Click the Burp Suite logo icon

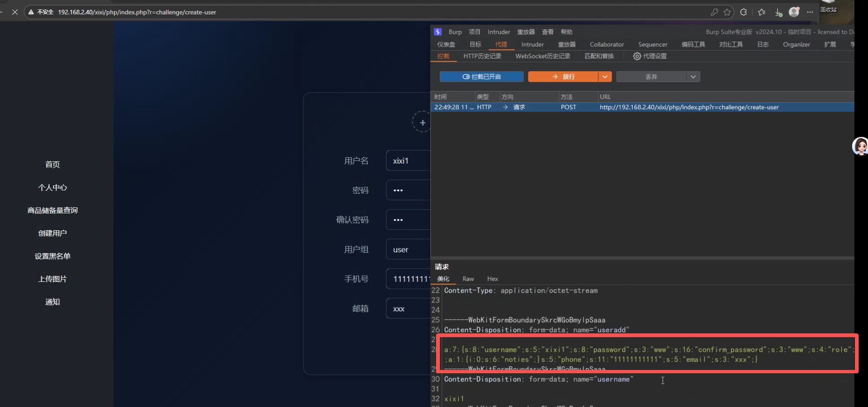438,32
